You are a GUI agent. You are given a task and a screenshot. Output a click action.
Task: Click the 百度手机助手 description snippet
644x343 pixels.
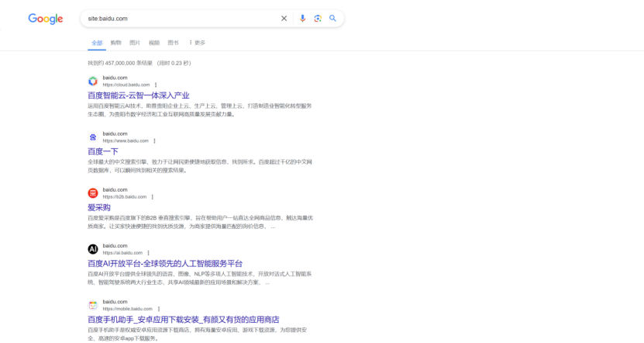pos(197,334)
